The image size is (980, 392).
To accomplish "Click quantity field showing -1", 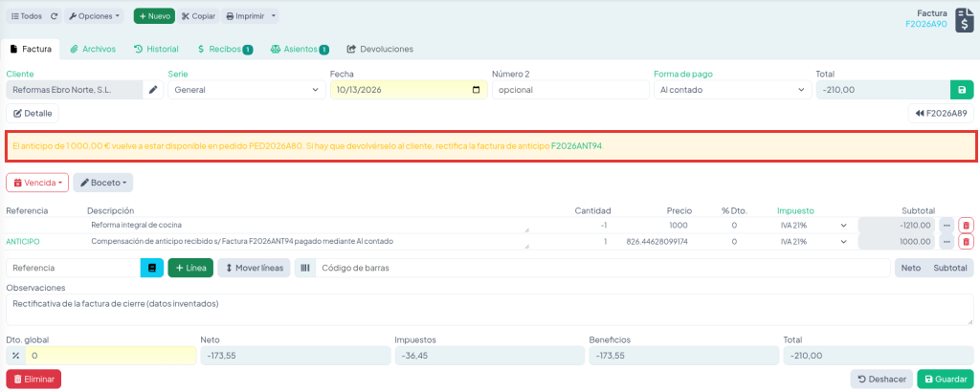I will pos(572,225).
